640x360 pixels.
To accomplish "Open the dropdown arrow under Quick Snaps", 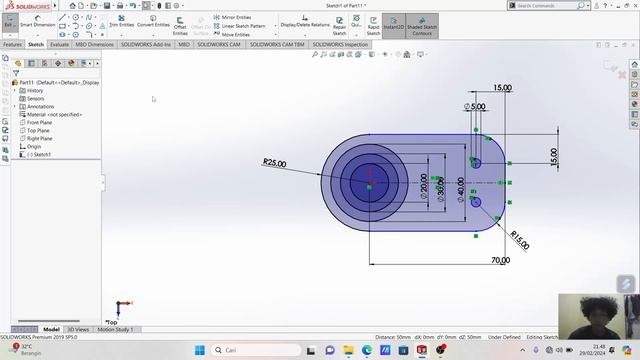I will (356, 35).
